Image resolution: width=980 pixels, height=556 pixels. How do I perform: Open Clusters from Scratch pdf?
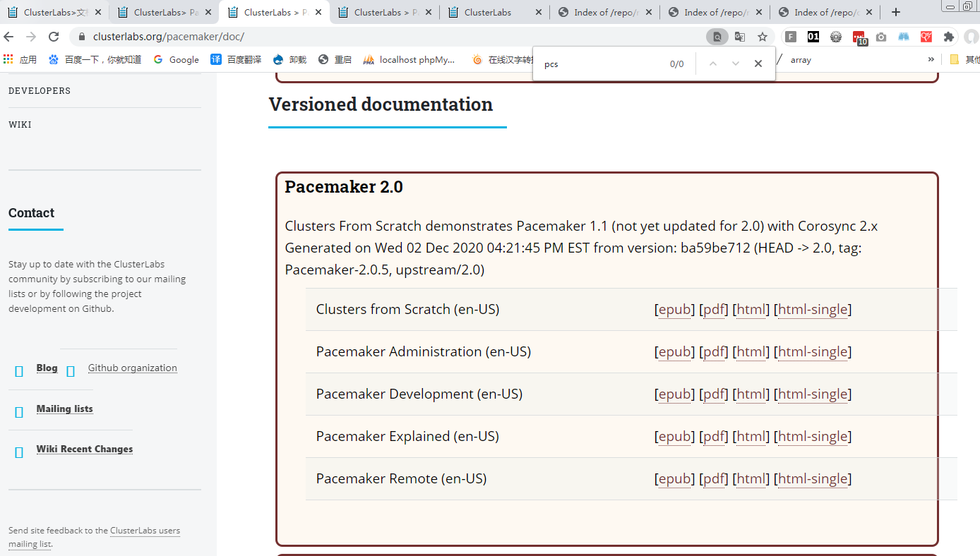(714, 309)
